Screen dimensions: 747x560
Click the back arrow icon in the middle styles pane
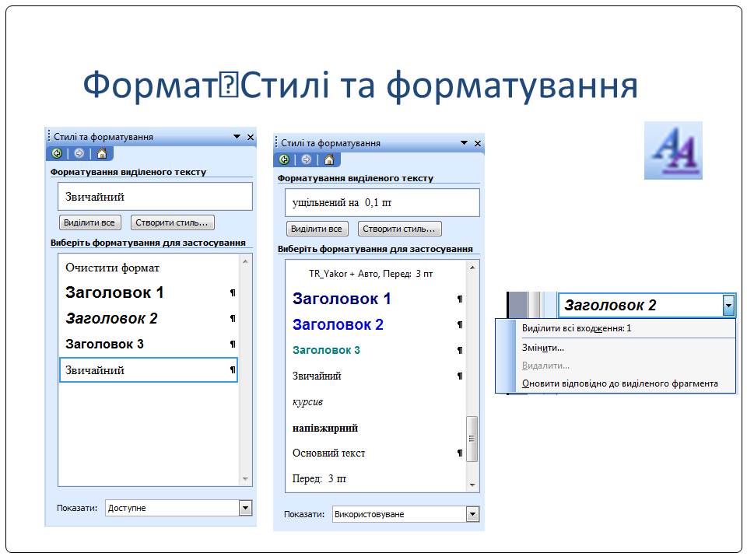click(x=284, y=159)
